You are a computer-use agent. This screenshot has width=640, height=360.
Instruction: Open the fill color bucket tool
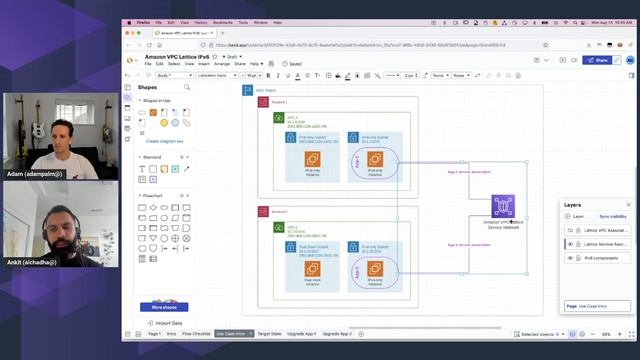[x=338, y=76]
